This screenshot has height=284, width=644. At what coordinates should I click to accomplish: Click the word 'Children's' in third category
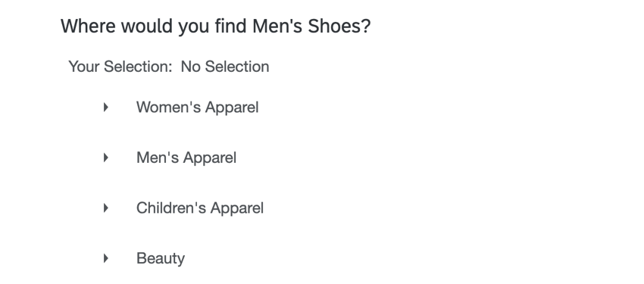click(171, 208)
